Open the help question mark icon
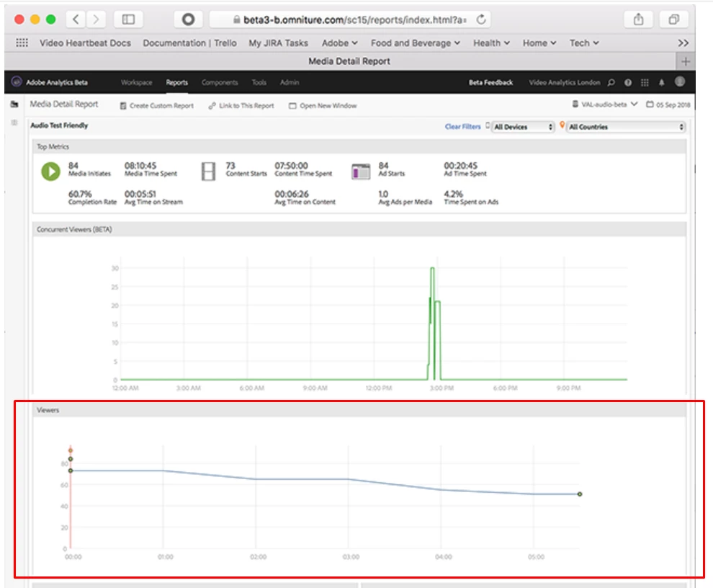This screenshot has height=588, width=713. 628,82
